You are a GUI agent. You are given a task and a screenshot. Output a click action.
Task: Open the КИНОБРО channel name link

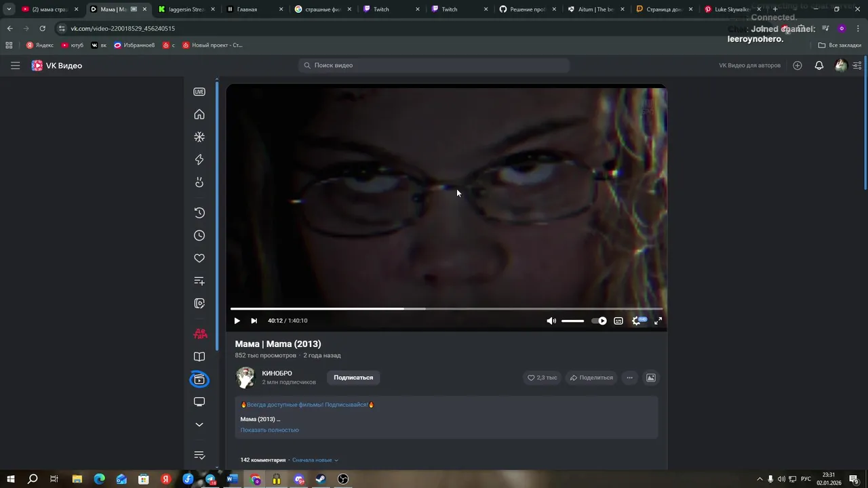pos(277,373)
